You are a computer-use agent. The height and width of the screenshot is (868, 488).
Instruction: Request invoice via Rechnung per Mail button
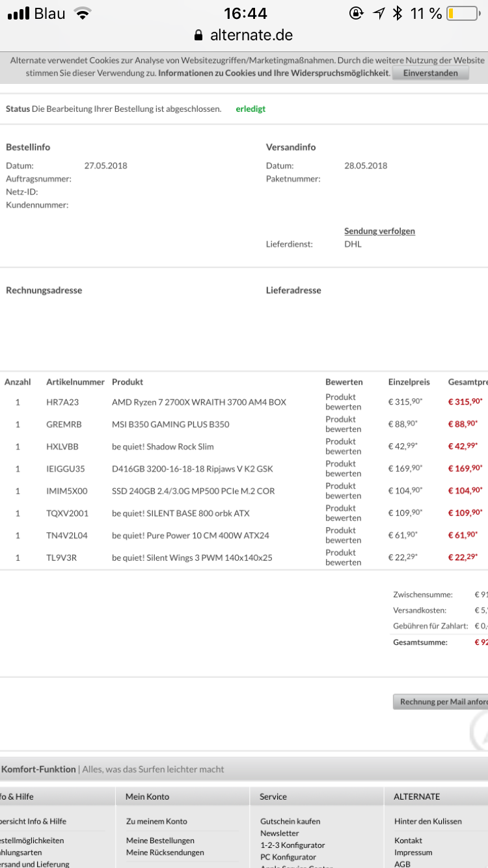(441, 701)
